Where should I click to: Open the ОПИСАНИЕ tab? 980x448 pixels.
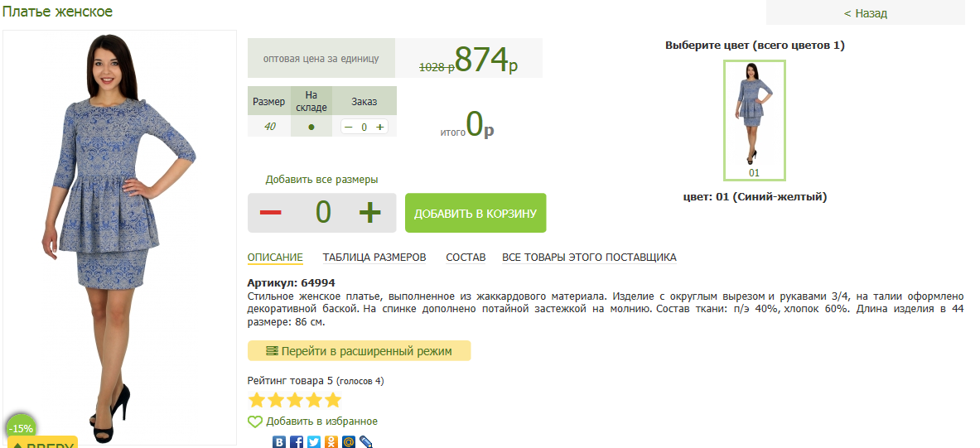coord(275,258)
